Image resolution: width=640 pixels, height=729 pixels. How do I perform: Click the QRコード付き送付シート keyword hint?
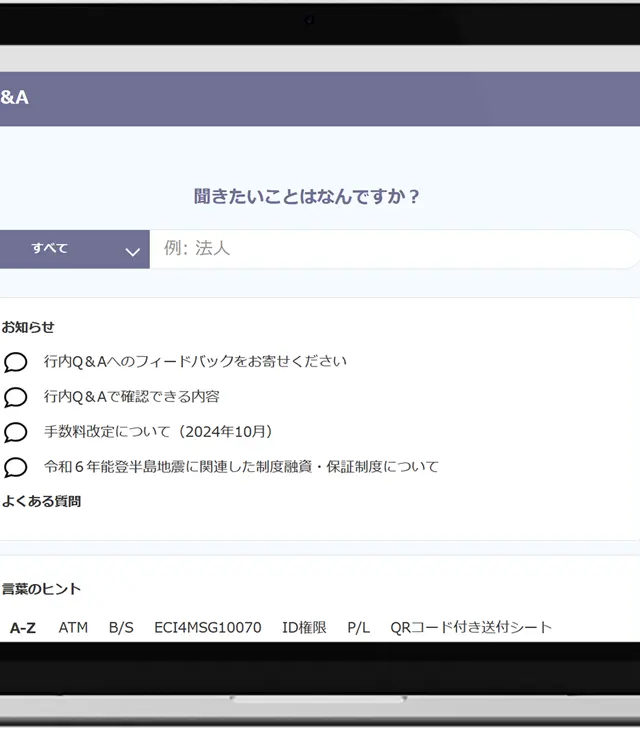(471, 628)
